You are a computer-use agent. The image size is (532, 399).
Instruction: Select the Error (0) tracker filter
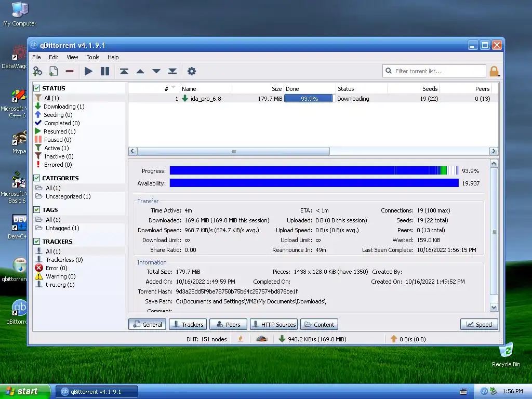point(56,268)
